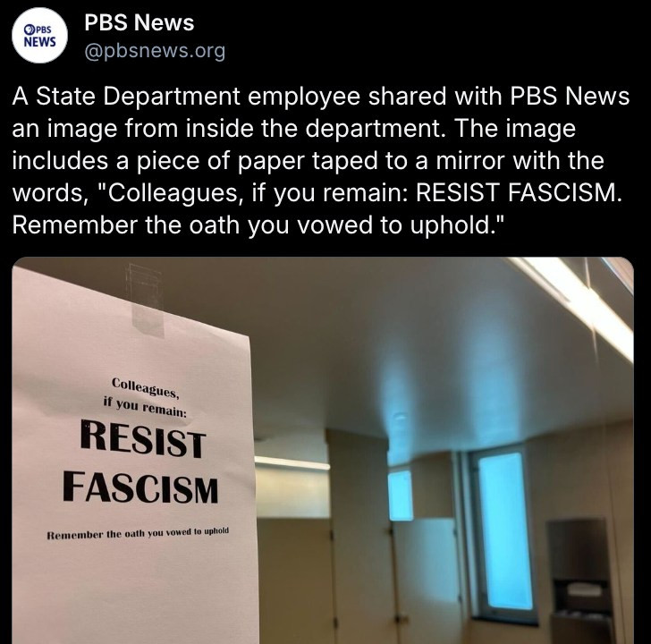Click the 'RESIST FASCISM' quote in post text

click(x=519, y=192)
